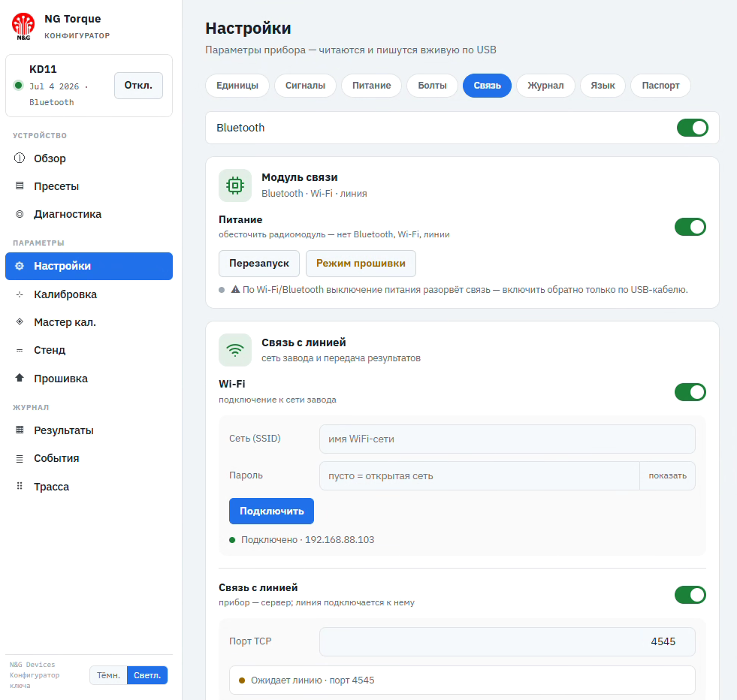Screen dimensions: 737x700
Task: Click the Настройки page heading
Action: [248, 29]
